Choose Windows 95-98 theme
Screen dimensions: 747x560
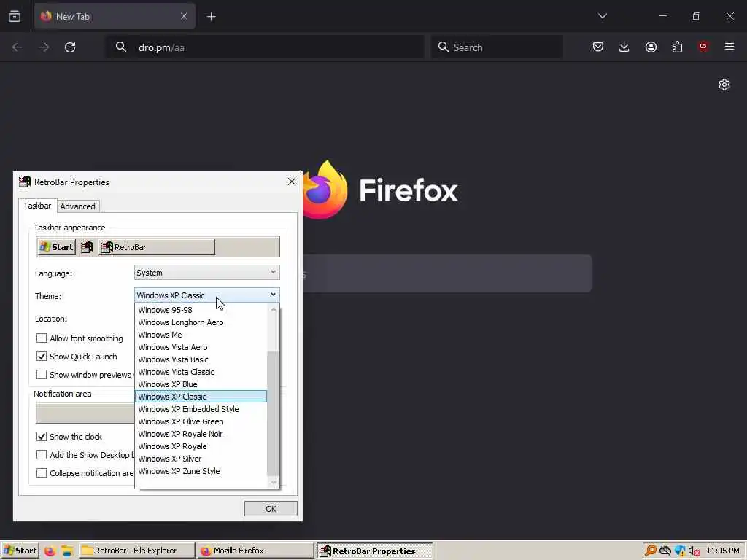[x=201, y=310]
